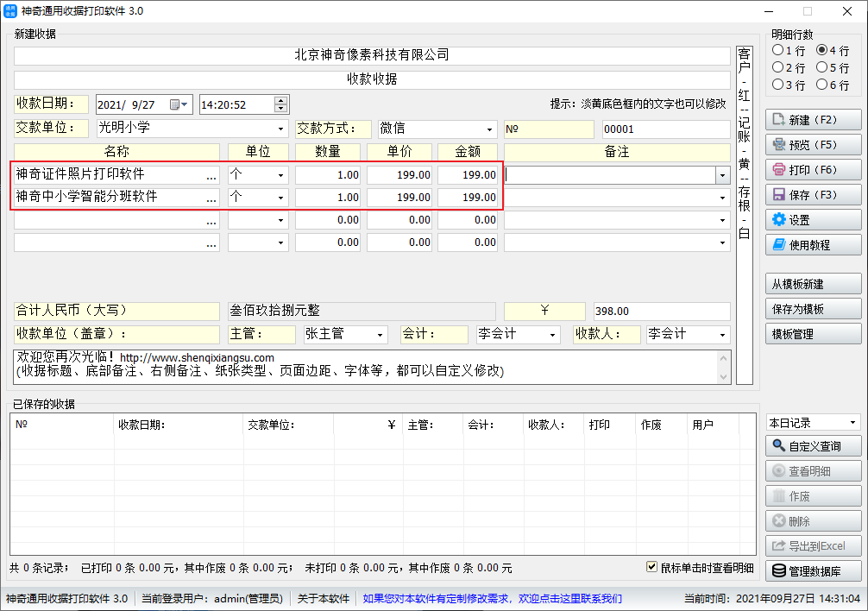This screenshot has height=611, width=868.
Task: Decrease time with the spinner down arrow
Action: 281,109
